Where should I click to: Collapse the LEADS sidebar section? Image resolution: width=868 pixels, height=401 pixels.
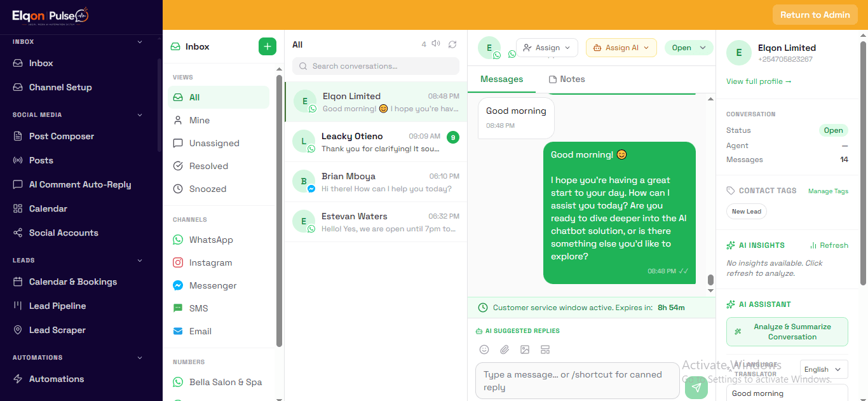tap(140, 260)
